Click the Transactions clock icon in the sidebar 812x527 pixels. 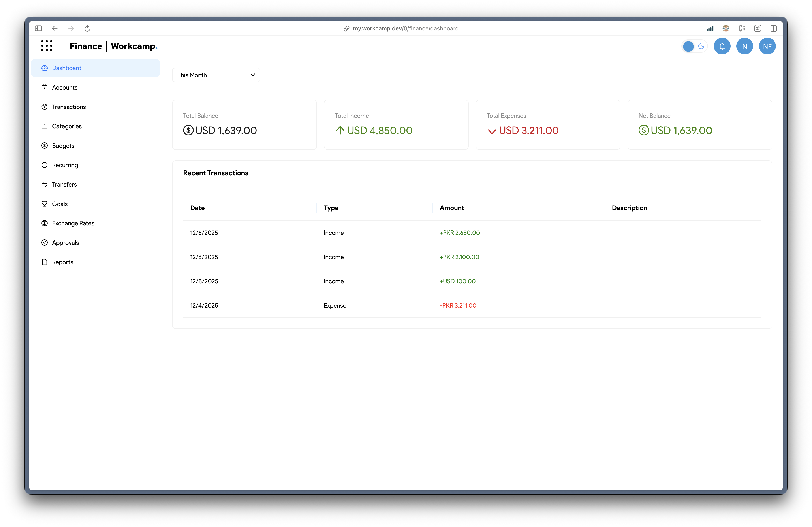[x=45, y=107]
